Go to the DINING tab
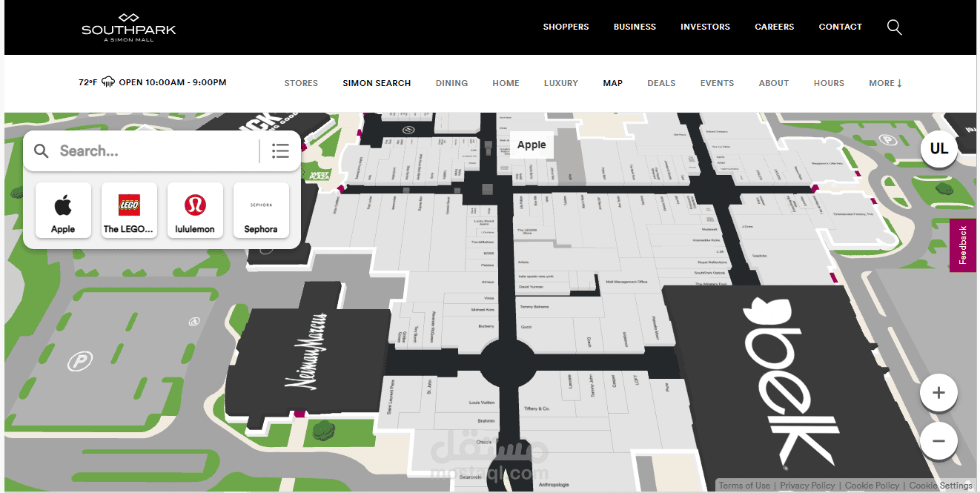Screen dimensions: 980x493 pyautogui.click(x=451, y=83)
